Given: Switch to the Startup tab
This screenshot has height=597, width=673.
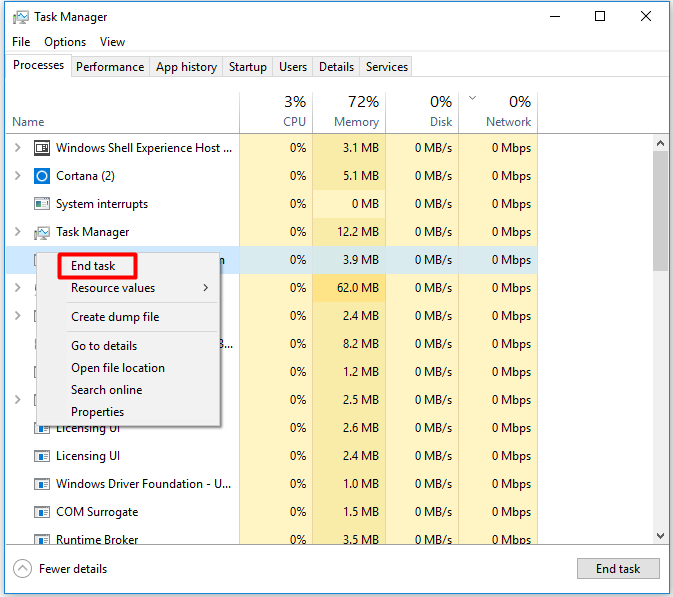Looking at the screenshot, I should (248, 67).
